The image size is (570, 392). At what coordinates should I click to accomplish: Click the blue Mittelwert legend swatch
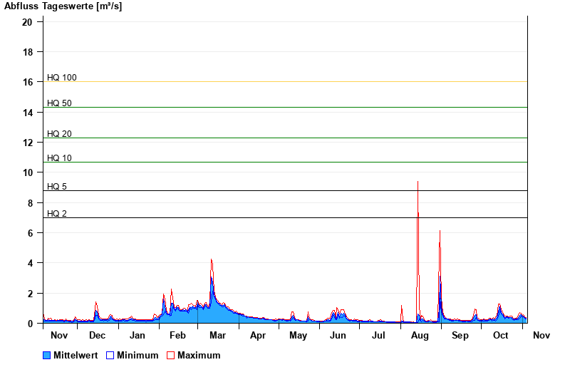(47, 355)
